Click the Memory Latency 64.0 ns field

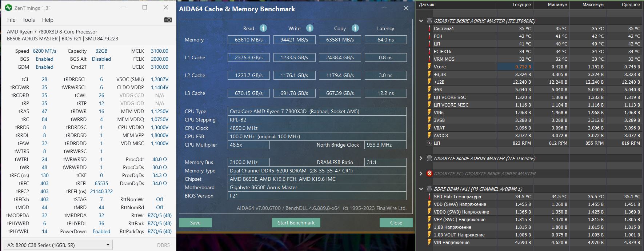click(385, 40)
